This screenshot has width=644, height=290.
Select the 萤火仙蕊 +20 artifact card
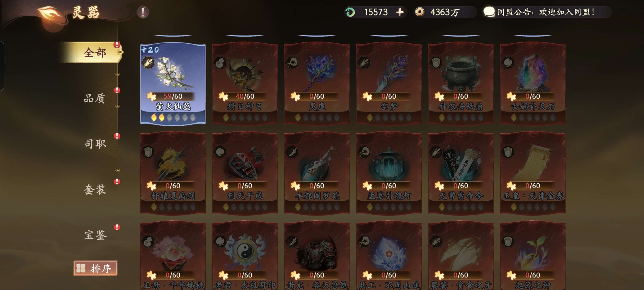click(173, 84)
